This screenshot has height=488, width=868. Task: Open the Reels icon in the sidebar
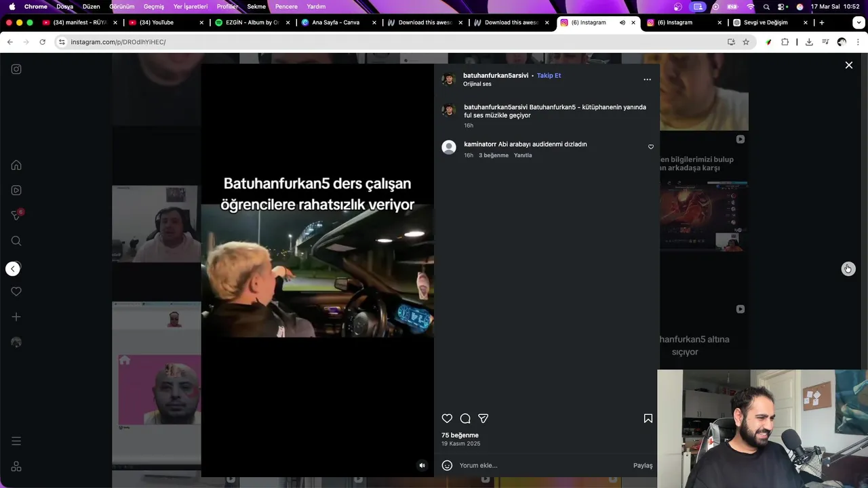(x=16, y=190)
